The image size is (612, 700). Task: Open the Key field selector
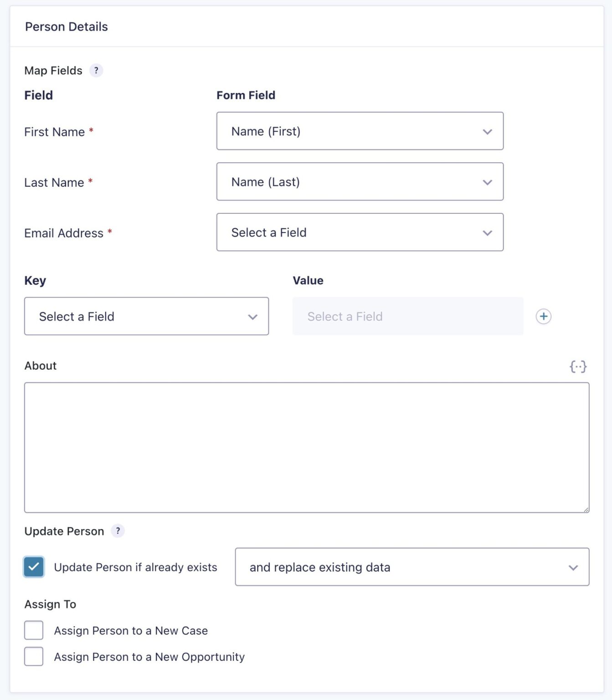146,316
